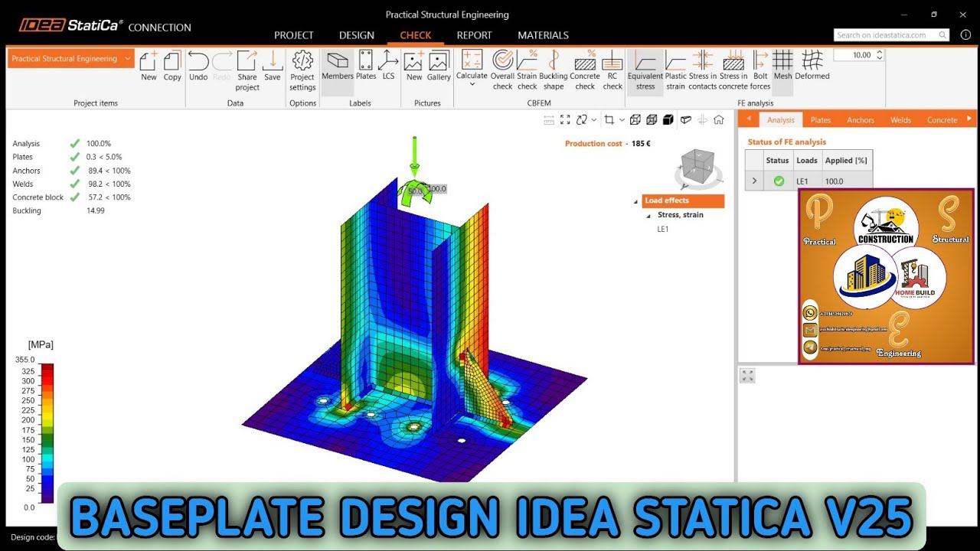980x551 pixels.
Task: Click the New project item icon
Action: (149, 66)
